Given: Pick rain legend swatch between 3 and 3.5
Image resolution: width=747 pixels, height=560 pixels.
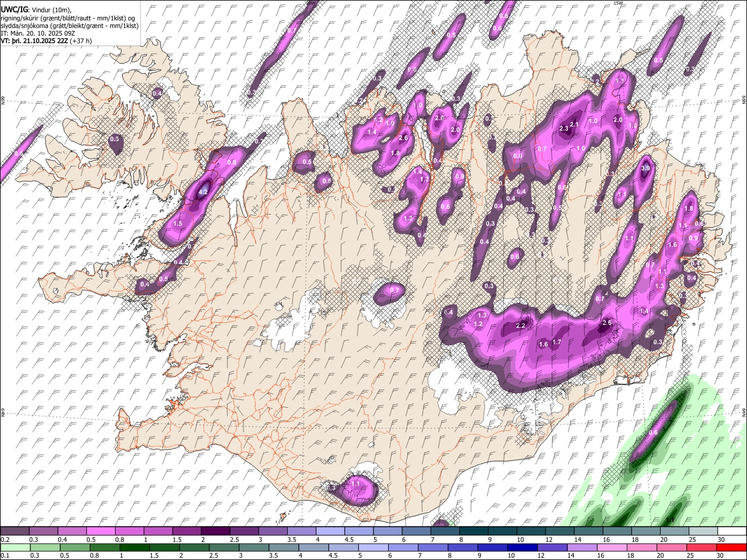Looking at the screenshot, I should 254,547.
